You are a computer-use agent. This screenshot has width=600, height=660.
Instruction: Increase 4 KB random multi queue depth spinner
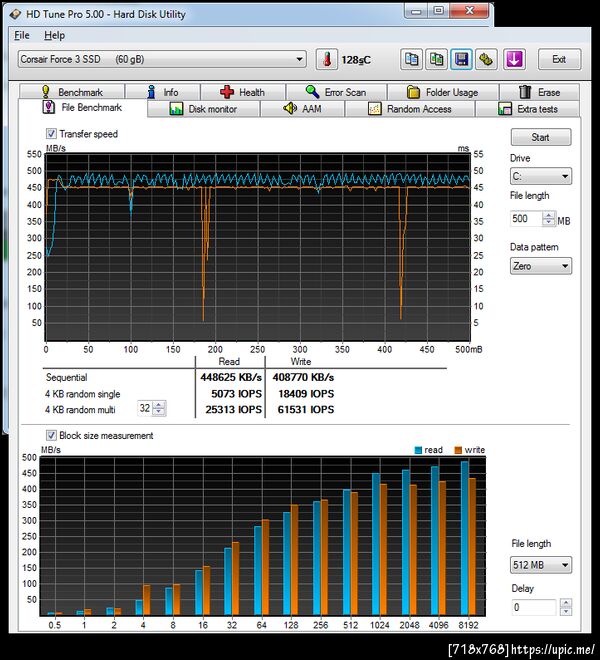click(x=159, y=405)
